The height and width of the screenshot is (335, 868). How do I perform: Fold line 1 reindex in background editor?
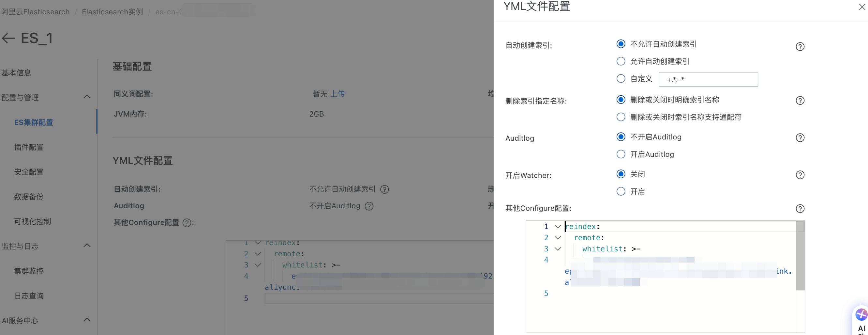pos(258,243)
